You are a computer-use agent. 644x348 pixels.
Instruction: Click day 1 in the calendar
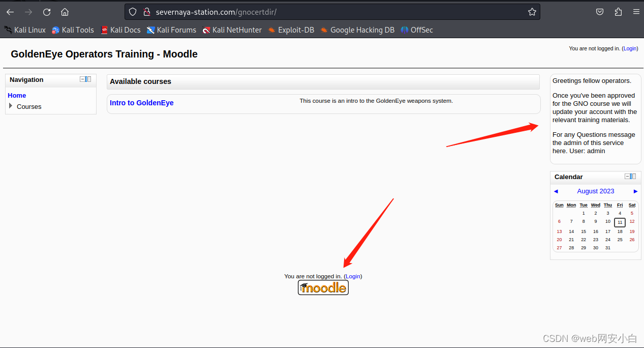tap(584, 213)
